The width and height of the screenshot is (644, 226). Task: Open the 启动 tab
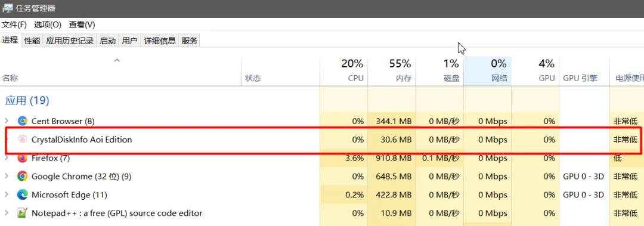point(107,41)
